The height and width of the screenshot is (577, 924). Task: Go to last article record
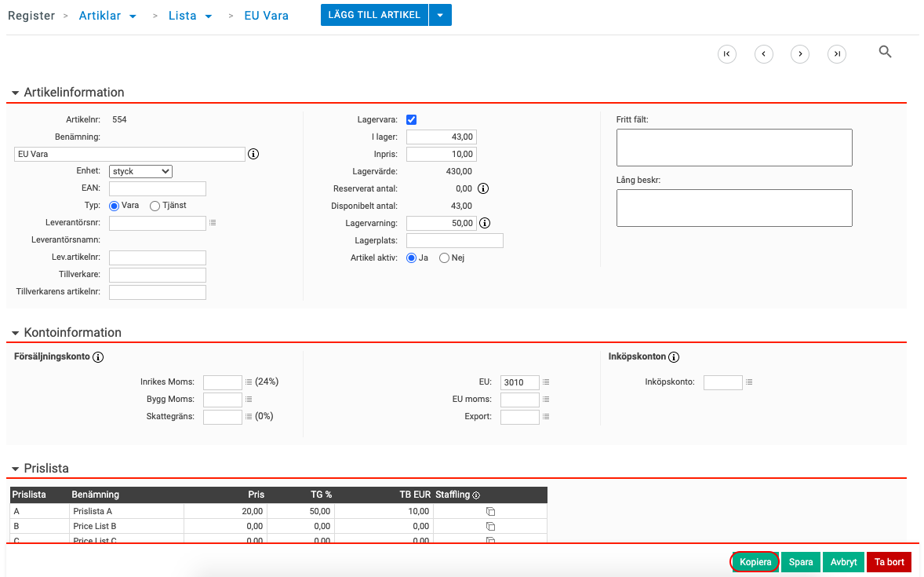tap(837, 53)
